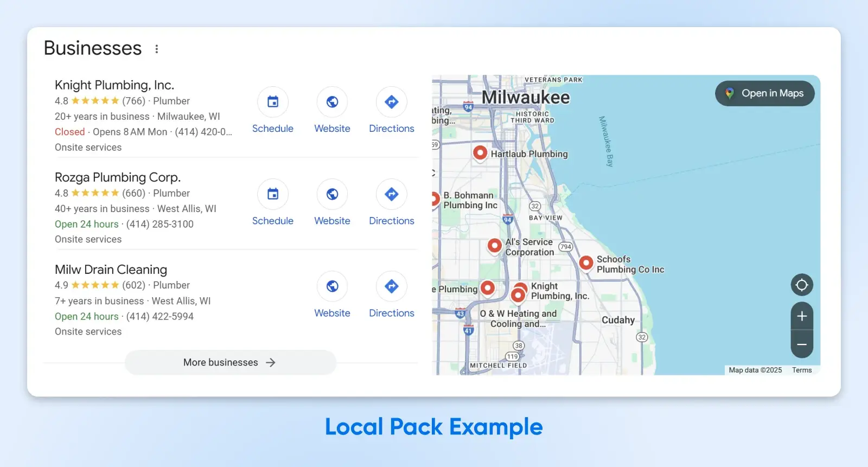Zoom in on the map
868x467 pixels.
coord(801,316)
